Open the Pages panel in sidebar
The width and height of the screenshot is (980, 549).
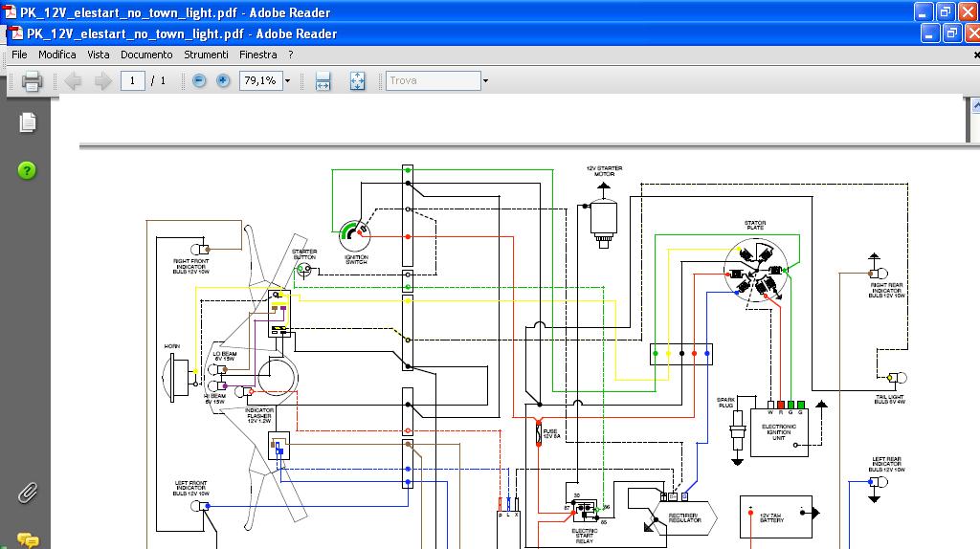tap(27, 122)
